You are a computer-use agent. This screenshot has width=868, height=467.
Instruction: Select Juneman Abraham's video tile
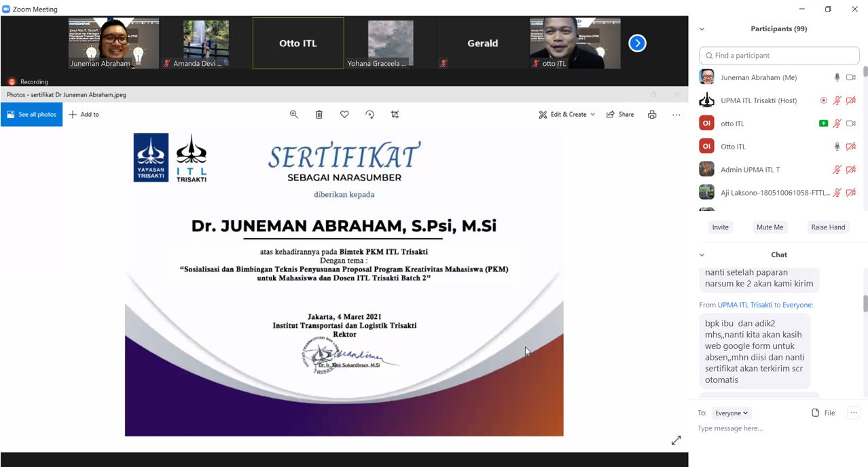113,43
